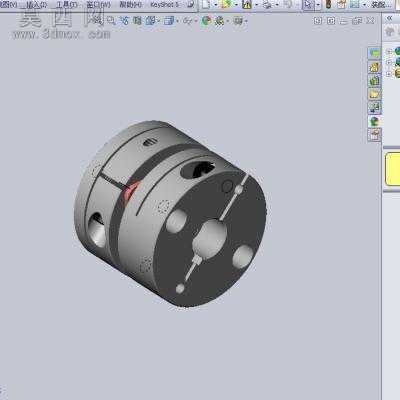This screenshot has height=400, width=400.
Task: Click the Undo icon
Action: [x=288, y=4]
